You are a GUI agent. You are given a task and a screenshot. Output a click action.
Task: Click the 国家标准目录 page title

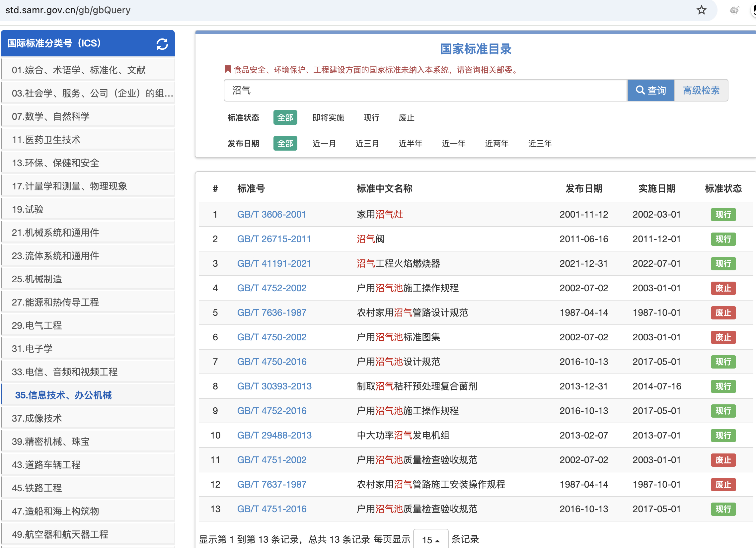point(476,49)
